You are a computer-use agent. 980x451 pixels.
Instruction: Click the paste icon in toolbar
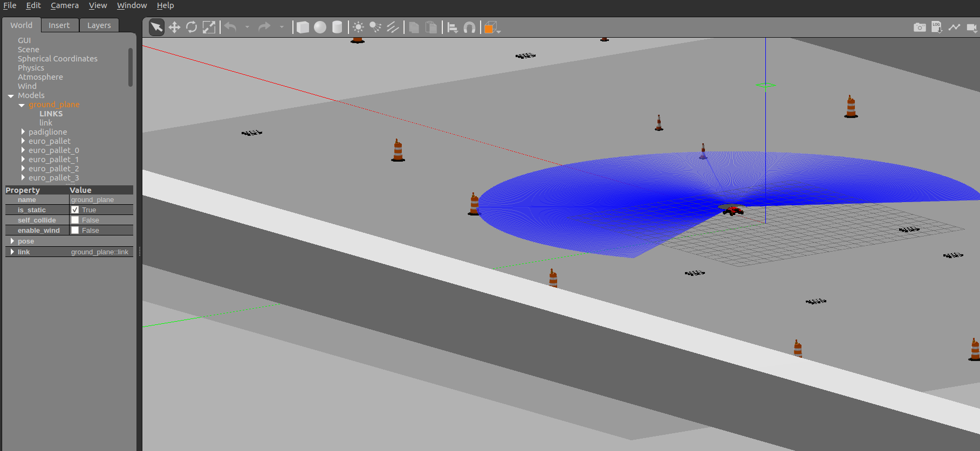[x=431, y=27]
